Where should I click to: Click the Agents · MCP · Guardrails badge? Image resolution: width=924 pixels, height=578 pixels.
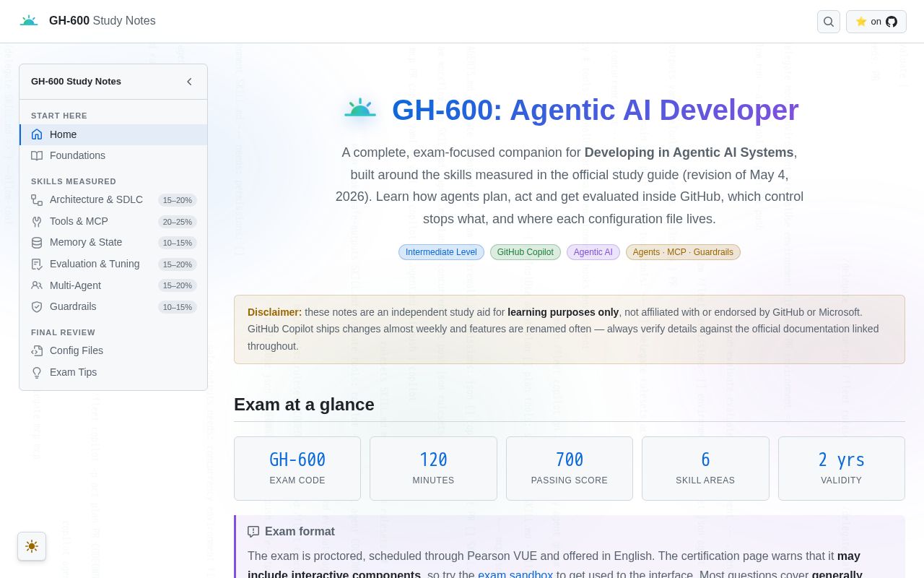683,252
